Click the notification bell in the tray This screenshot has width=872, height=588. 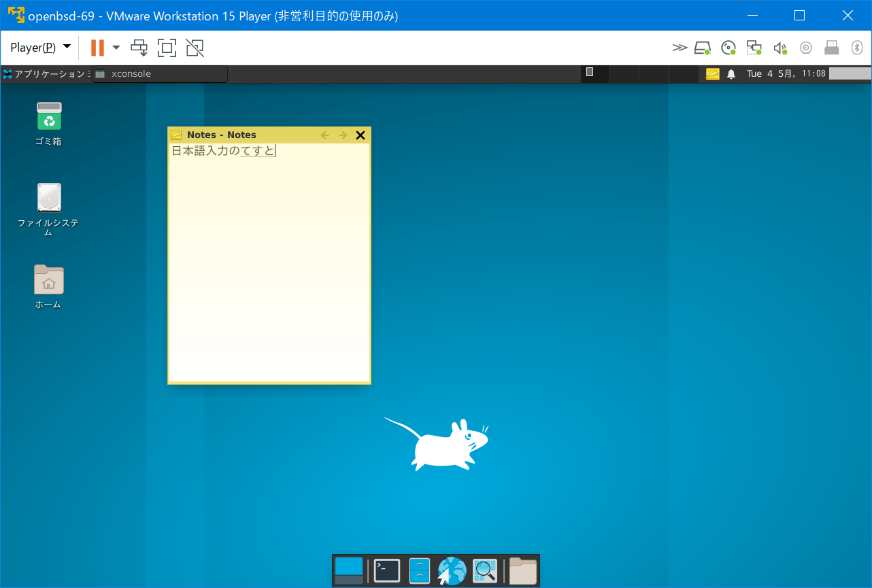pyautogui.click(x=731, y=73)
